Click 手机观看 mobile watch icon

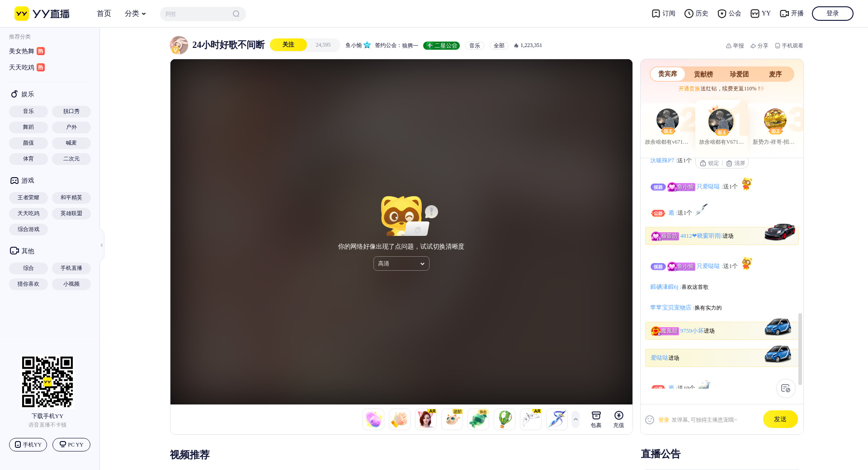[777, 46]
